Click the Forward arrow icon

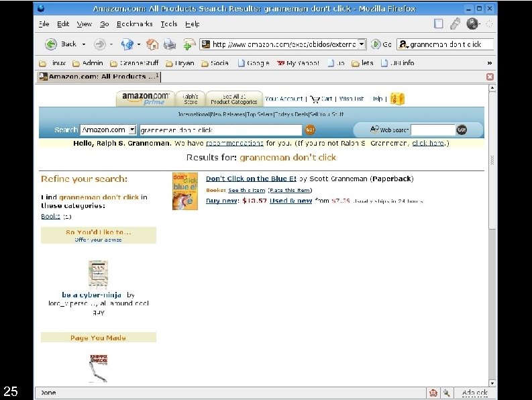100,44
